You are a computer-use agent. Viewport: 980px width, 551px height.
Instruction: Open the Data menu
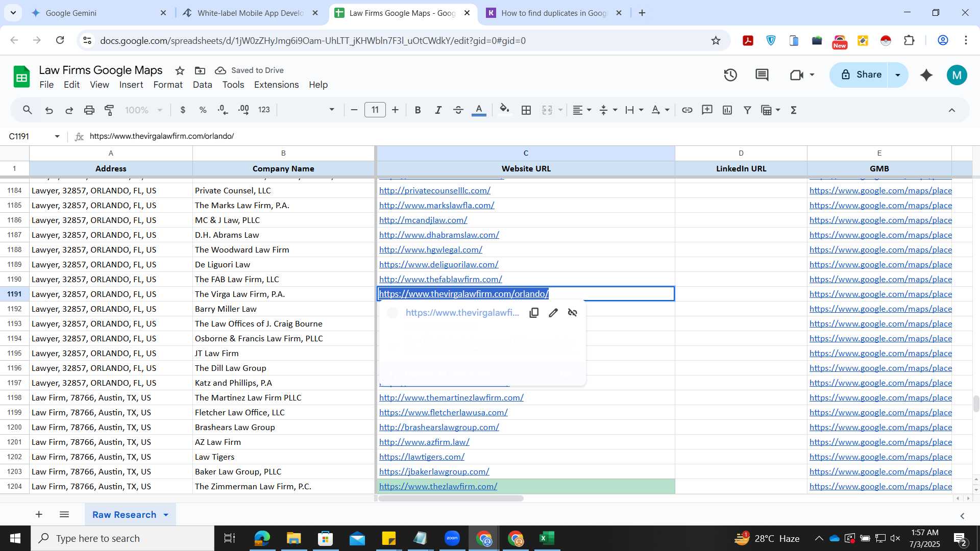point(202,85)
